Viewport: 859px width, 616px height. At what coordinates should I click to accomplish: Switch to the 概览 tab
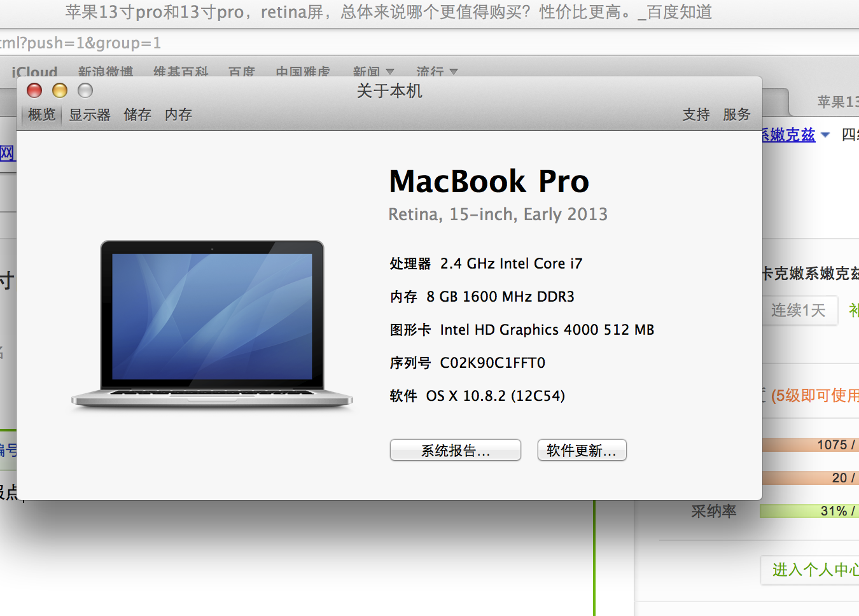tap(42, 115)
